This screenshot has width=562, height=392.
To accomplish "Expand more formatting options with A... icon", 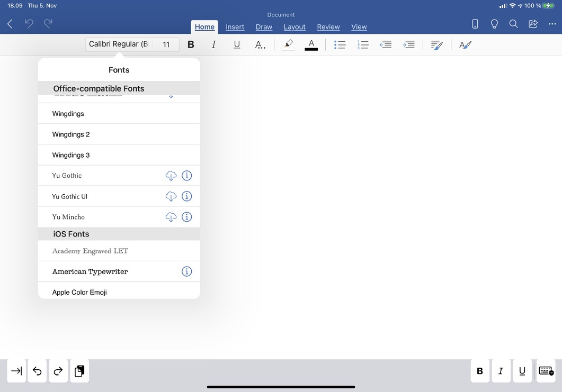I will (x=260, y=44).
